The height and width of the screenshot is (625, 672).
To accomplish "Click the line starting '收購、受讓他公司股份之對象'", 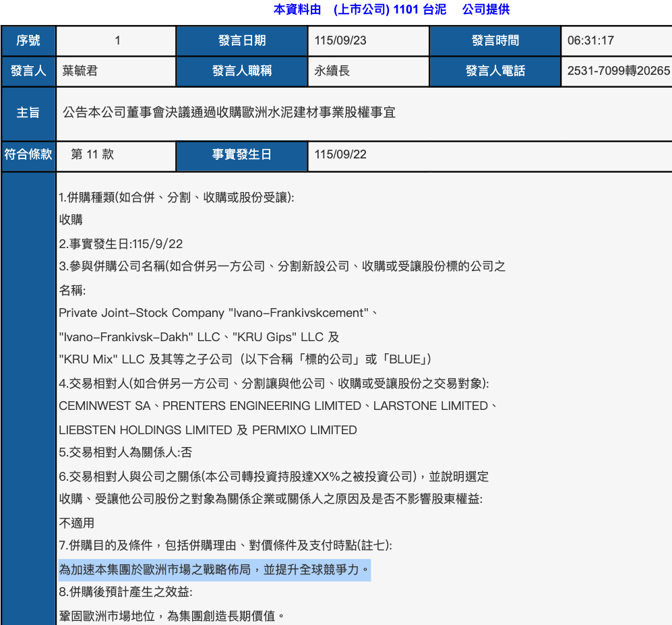I will click(270, 499).
